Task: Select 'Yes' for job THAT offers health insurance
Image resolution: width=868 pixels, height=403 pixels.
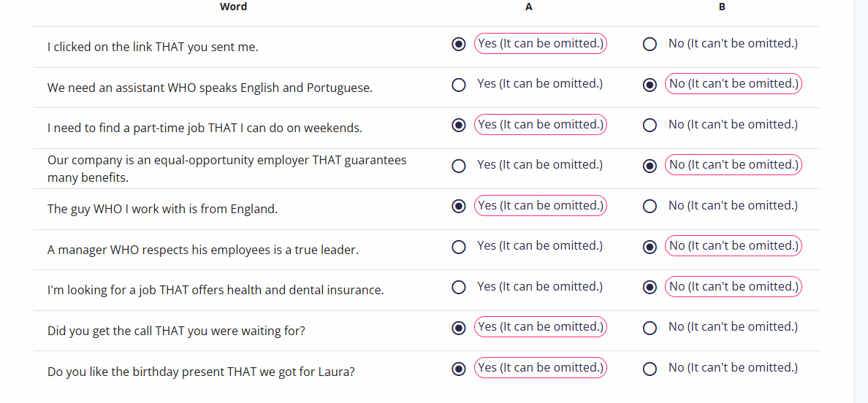Action: click(x=458, y=288)
